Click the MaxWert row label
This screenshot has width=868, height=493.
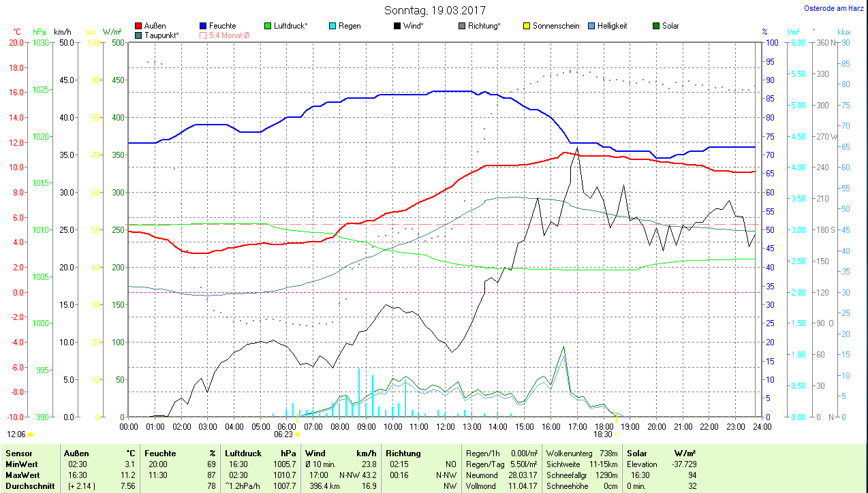click(22, 475)
